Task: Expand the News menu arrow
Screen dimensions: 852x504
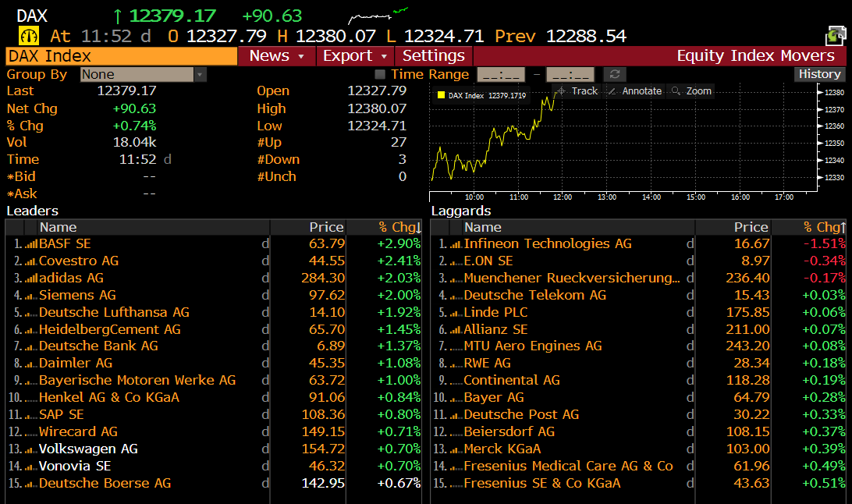Action: 301,56
